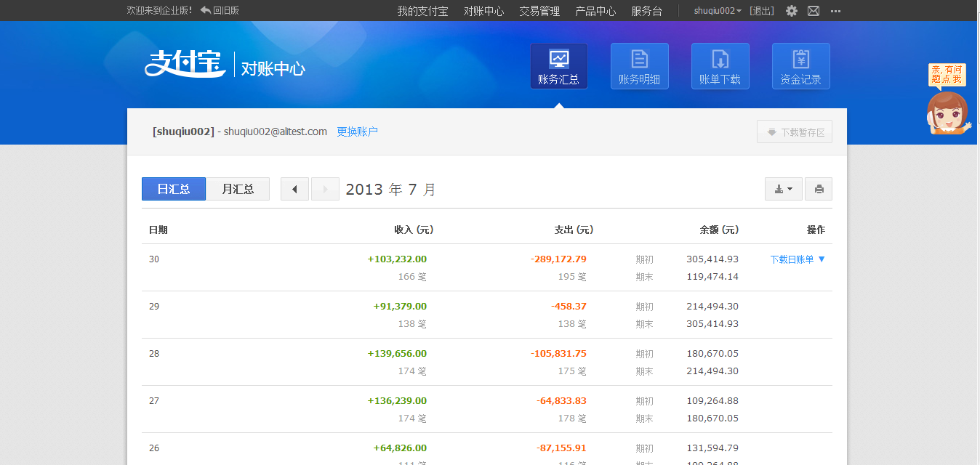The image size is (980, 465).
Task: Click the three-dots more icon
Action: tap(835, 11)
